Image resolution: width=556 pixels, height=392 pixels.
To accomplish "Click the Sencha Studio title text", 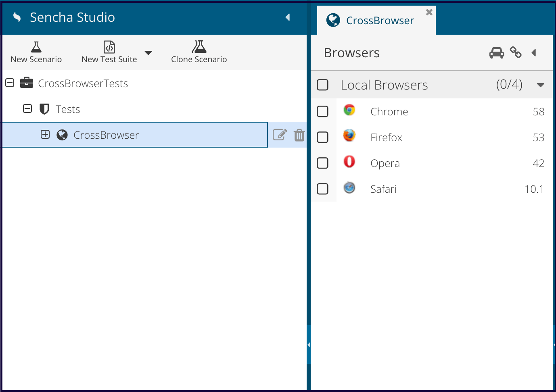I will [x=72, y=17].
